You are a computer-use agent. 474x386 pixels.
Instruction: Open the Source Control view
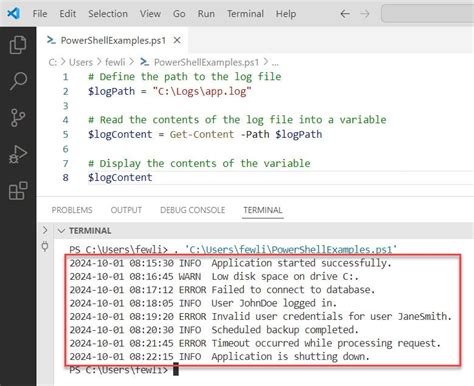(18, 118)
